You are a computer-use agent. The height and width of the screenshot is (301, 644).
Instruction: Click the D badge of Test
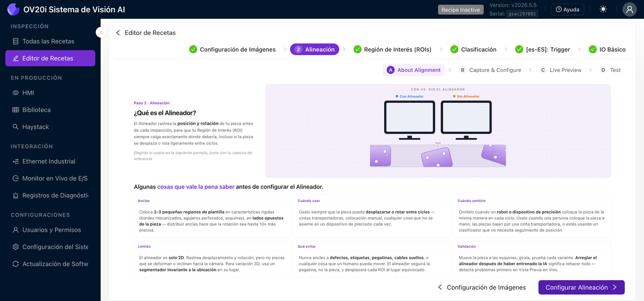(603, 70)
